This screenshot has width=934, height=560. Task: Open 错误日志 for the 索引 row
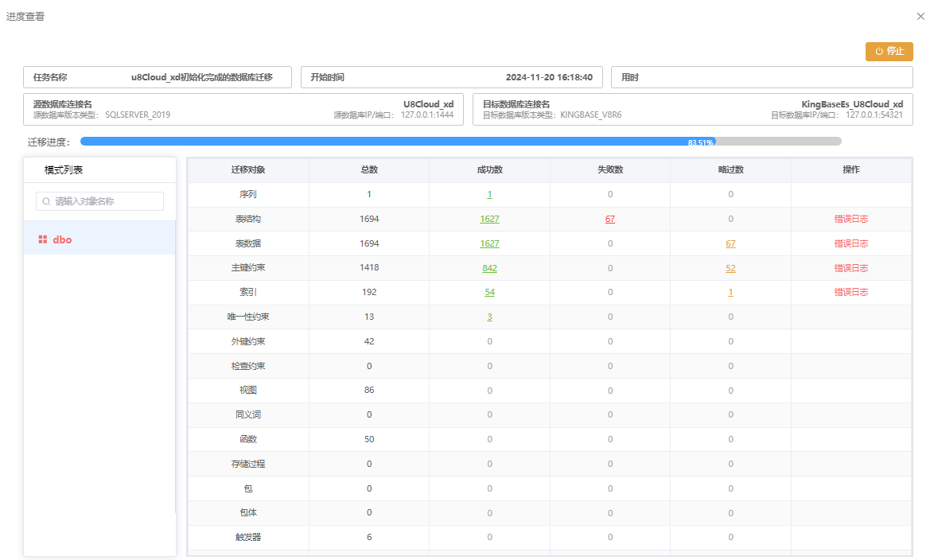pos(850,292)
